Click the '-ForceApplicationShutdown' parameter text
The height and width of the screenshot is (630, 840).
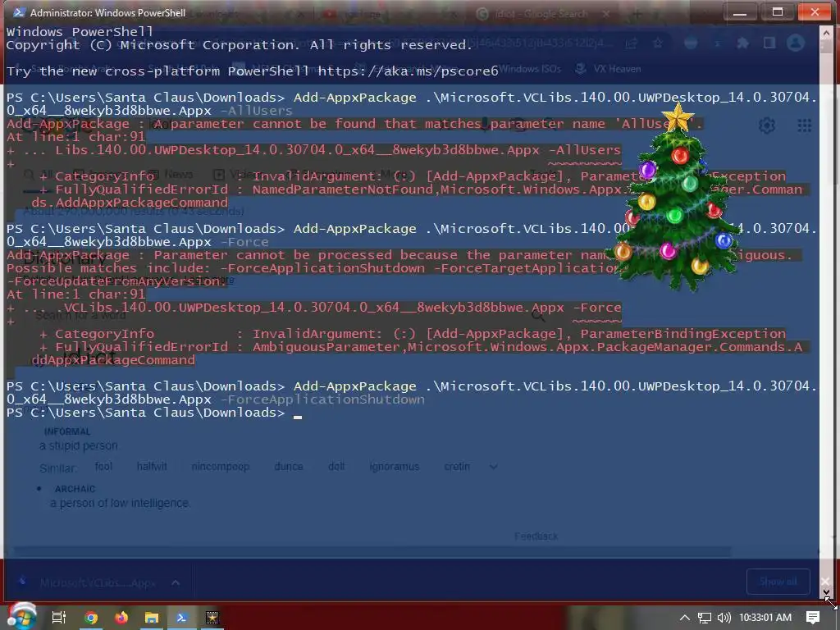coord(322,399)
